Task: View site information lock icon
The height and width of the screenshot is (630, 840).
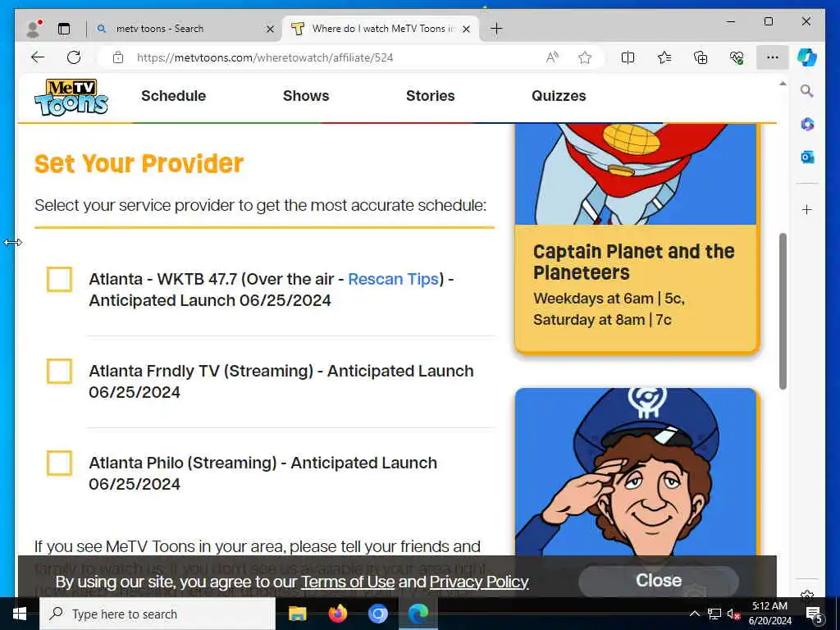Action: point(118,57)
